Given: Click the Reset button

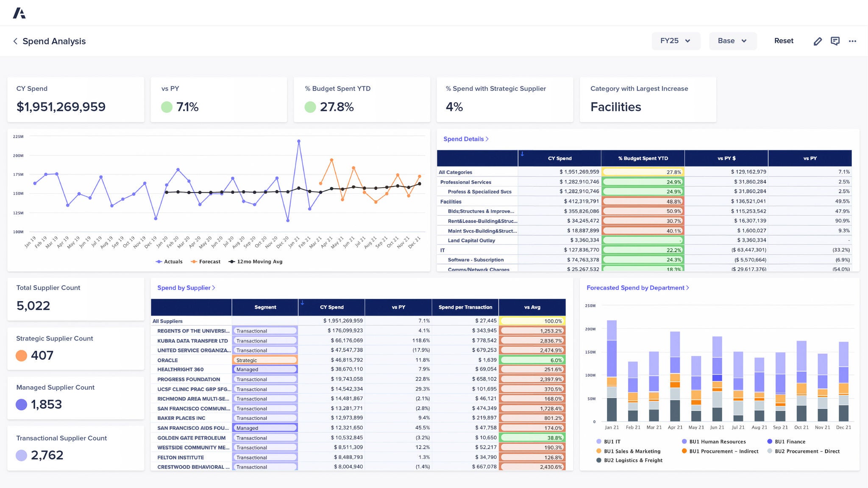Looking at the screenshot, I should tap(784, 41).
